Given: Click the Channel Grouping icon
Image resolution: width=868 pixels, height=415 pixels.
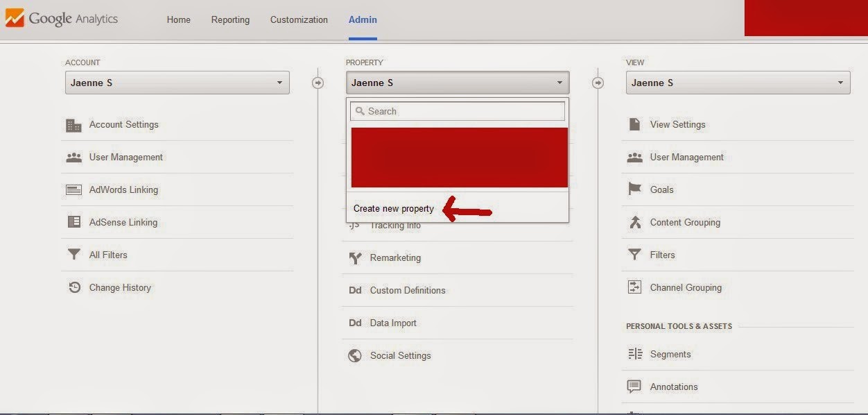Looking at the screenshot, I should [x=634, y=287].
